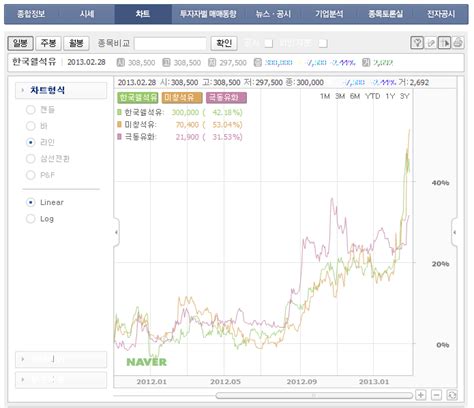Open the chart help icon
The width and height of the screenshot is (474, 408).
(x=417, y=43)
